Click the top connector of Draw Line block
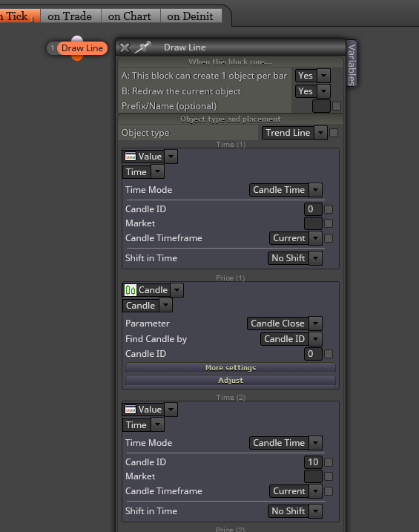The width and height of the screenshot is (419, 532). [77, 39]
